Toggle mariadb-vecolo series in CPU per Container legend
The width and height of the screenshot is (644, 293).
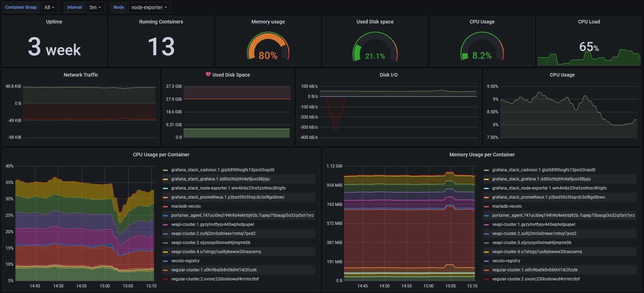pos(186,206)
